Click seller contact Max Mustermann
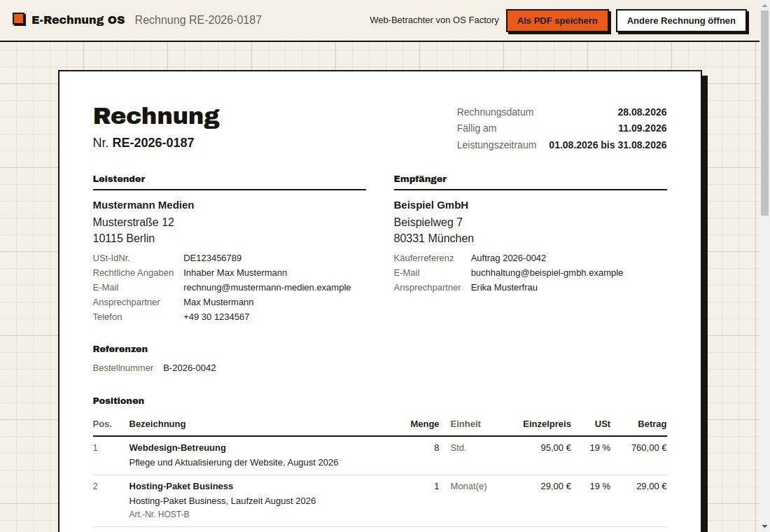The height and width of the screenshot is (532, 770). [218, 302]
